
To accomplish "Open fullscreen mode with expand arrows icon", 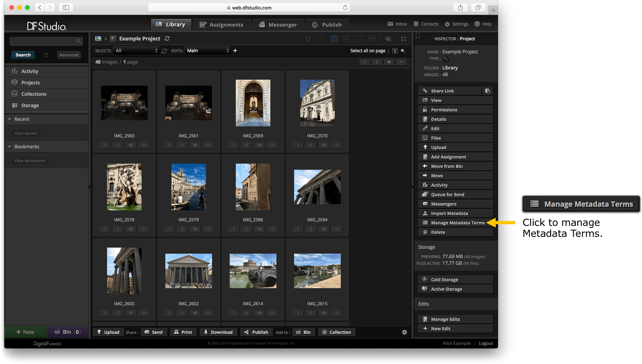I will click(x=403, y=39).
